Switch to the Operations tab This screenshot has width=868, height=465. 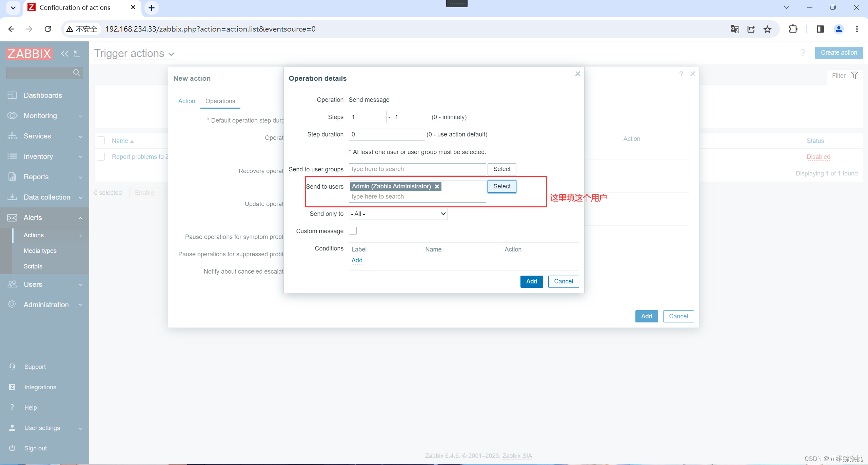coord(219,101)
